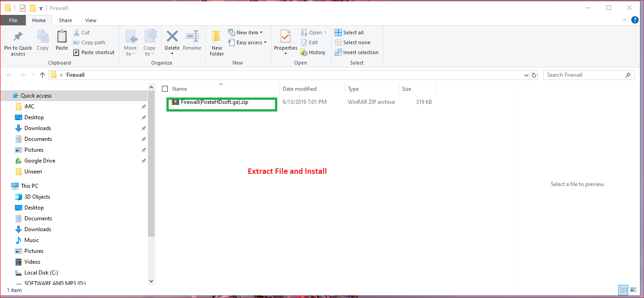Screen dimensions: 644x298
Task: Collapse the ribbon with the chevron
Action: (625, 20)
